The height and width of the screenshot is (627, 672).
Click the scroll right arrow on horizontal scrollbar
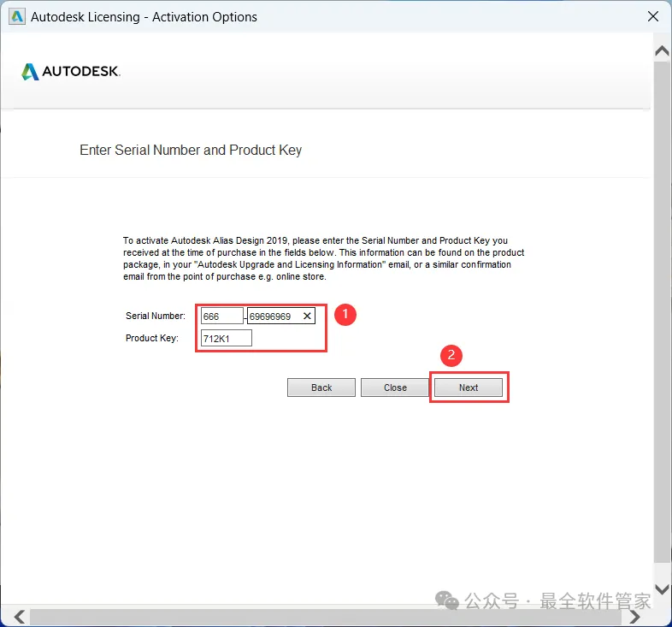(x=634, y=617)
